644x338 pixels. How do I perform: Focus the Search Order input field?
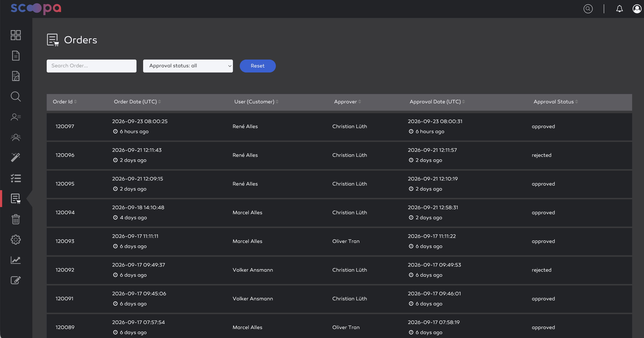(92, 66)
